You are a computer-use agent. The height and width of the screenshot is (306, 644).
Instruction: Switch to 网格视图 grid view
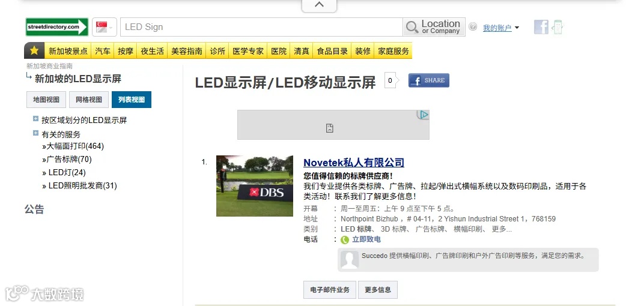pyautogui.click(x=89, y=100)
